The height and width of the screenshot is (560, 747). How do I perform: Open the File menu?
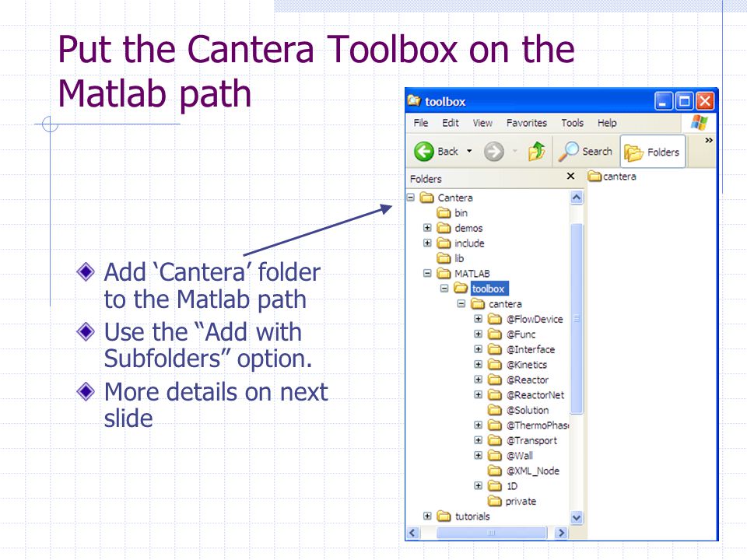[x=421, y=123]
